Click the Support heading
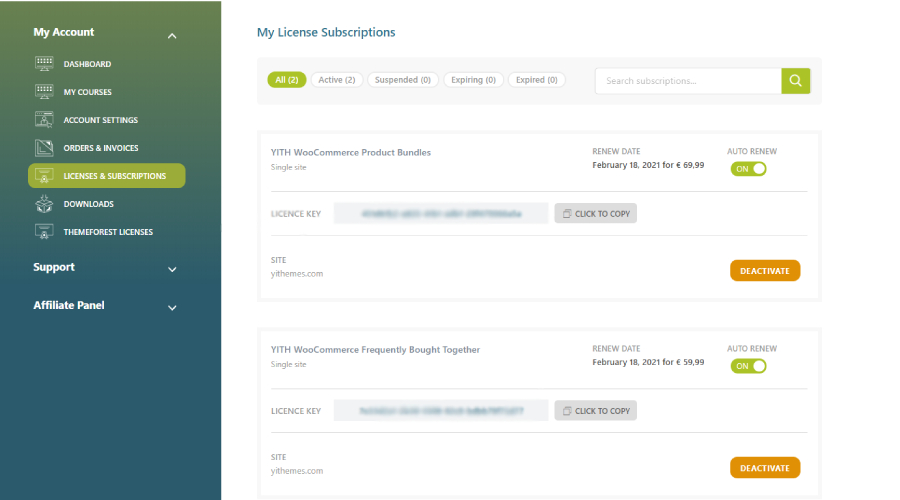 tap(54, 267)
